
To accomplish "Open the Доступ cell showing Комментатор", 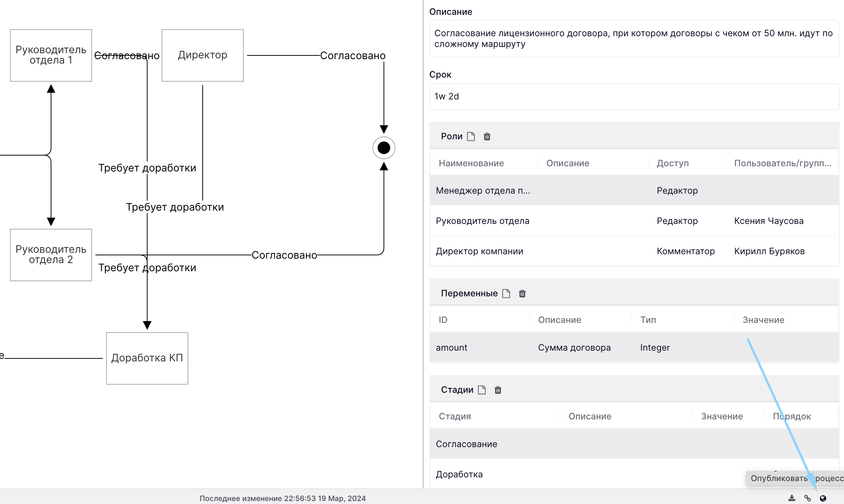I will (x=686, y=251).
